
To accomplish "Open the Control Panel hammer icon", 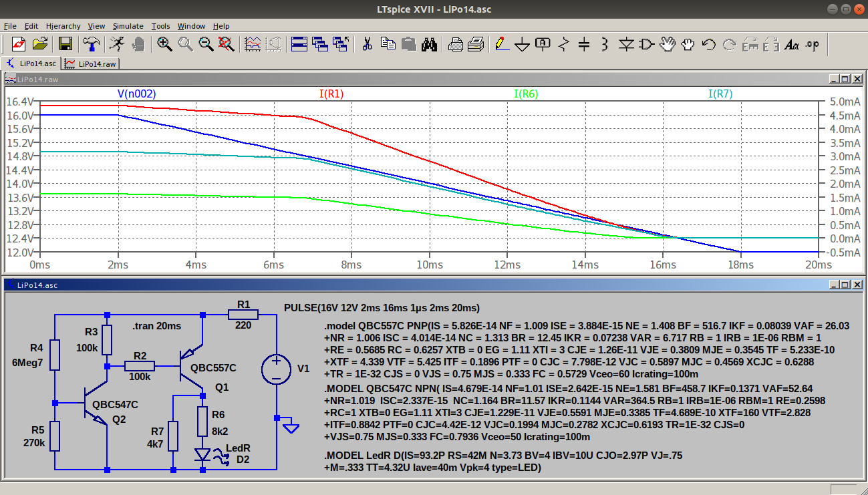I will point(92,44).
